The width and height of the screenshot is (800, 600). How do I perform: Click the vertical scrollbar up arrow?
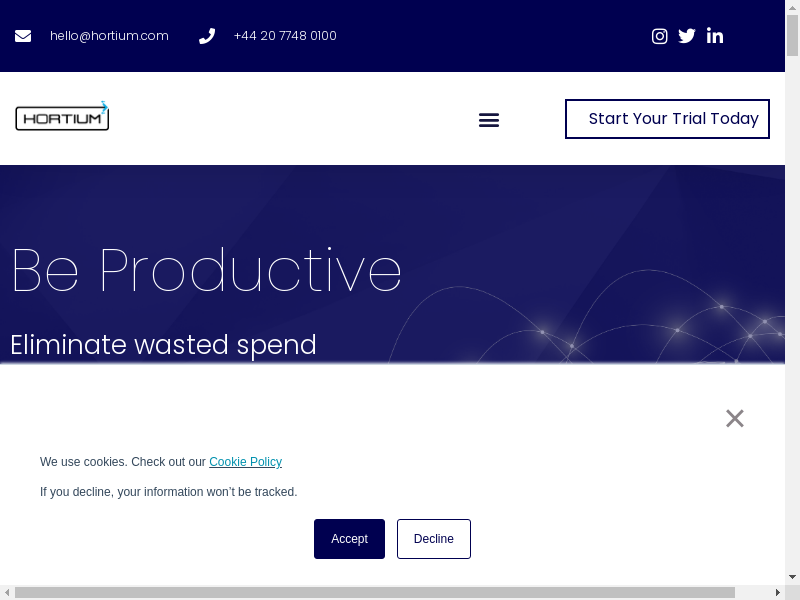792,7
